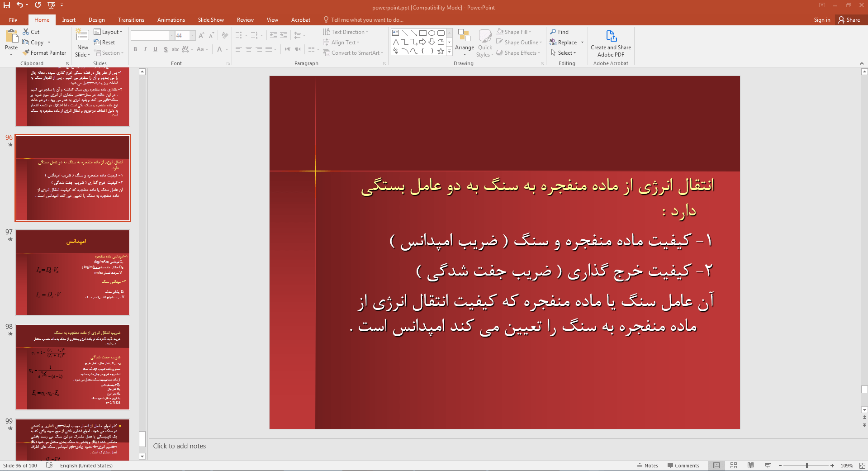Open the font size dropdown
Screen dimensions: 868x471
click(192, 35)
